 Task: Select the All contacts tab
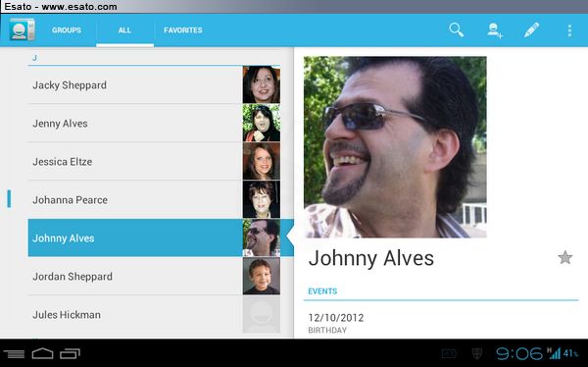coord(124,30)
